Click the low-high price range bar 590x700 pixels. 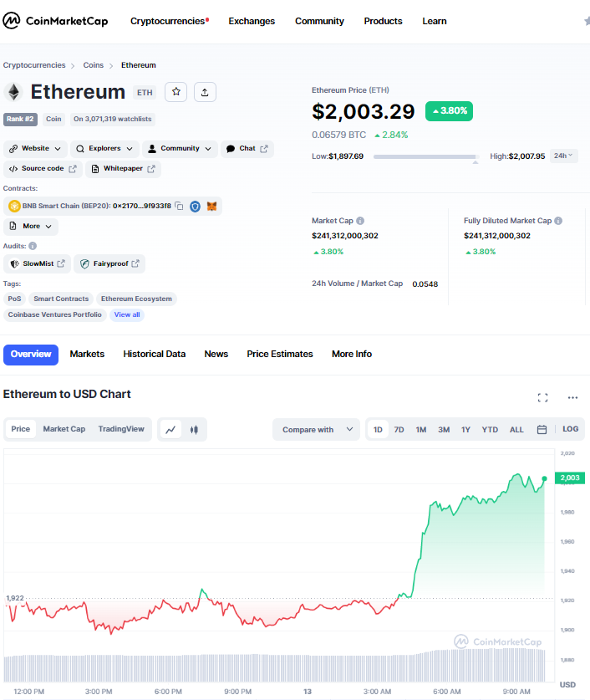pos(426,156)
